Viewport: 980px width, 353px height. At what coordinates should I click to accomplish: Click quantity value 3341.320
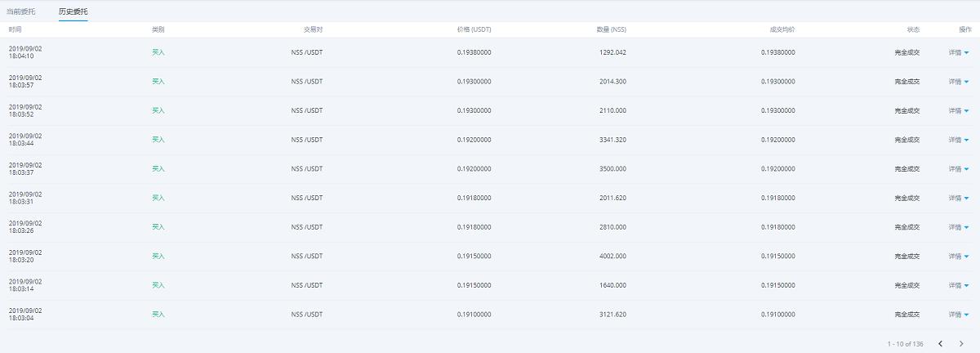point(612,140)
